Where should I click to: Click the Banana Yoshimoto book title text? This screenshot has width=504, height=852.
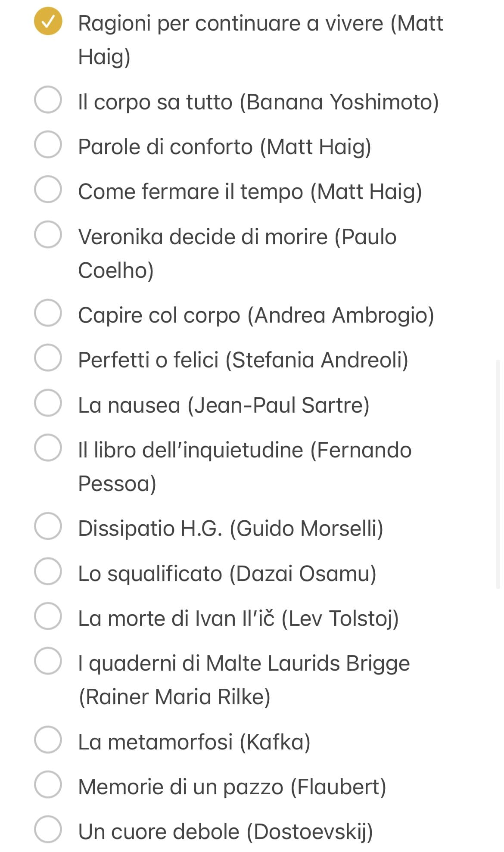[x=258, y=102]
